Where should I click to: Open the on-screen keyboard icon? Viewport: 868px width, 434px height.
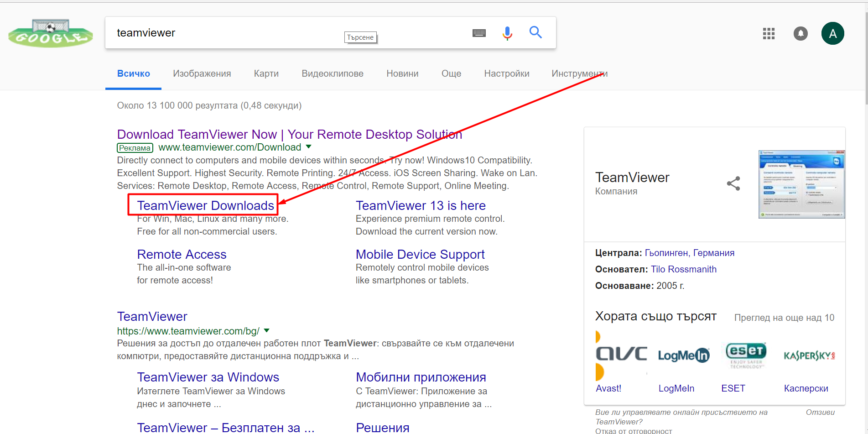pyautogui.click(x=479, y=33)
